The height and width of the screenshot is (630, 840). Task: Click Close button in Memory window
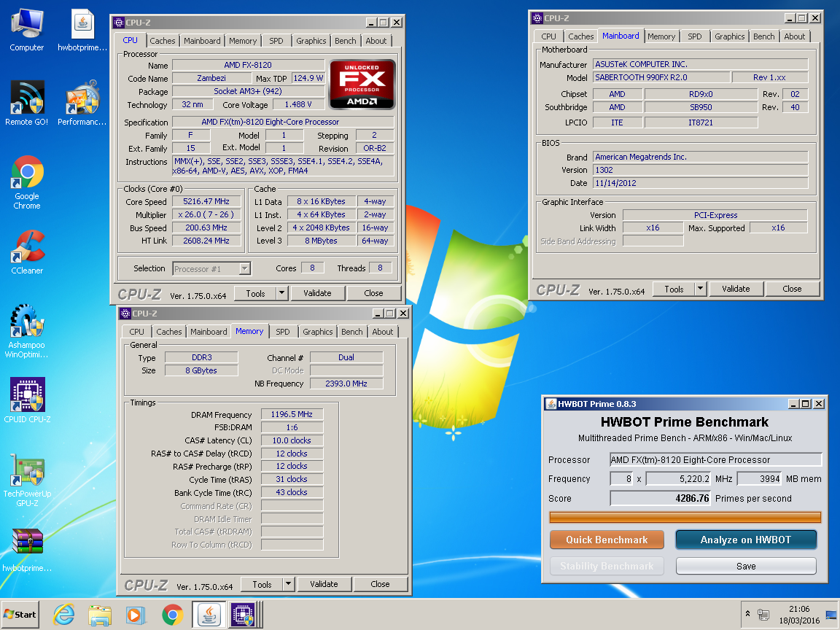(380, 585)
